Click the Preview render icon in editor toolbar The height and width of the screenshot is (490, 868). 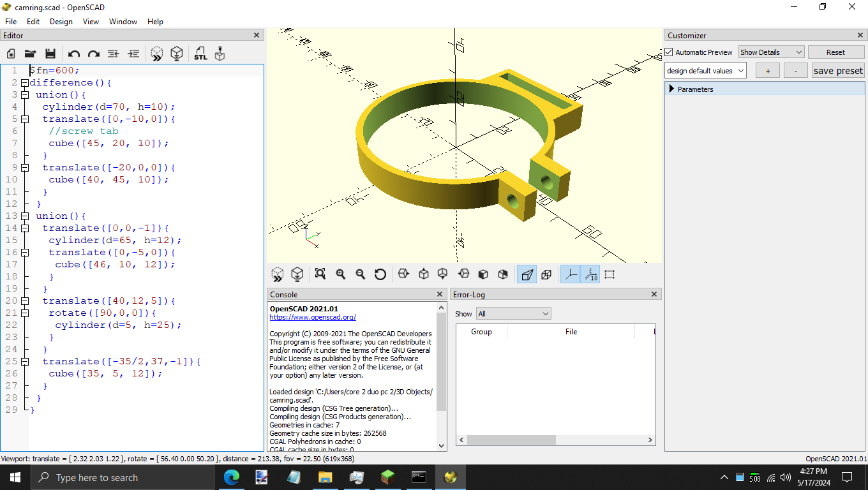157,54
